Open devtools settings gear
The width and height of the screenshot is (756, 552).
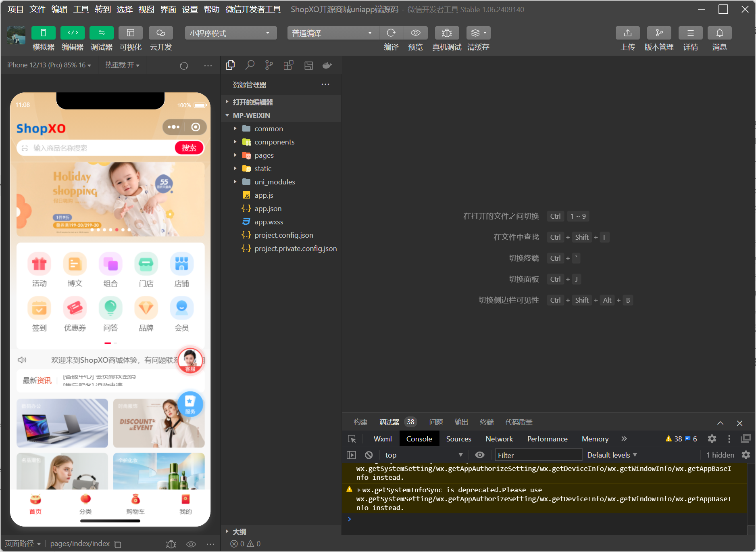pyautogui.click(x=712, y=439)
